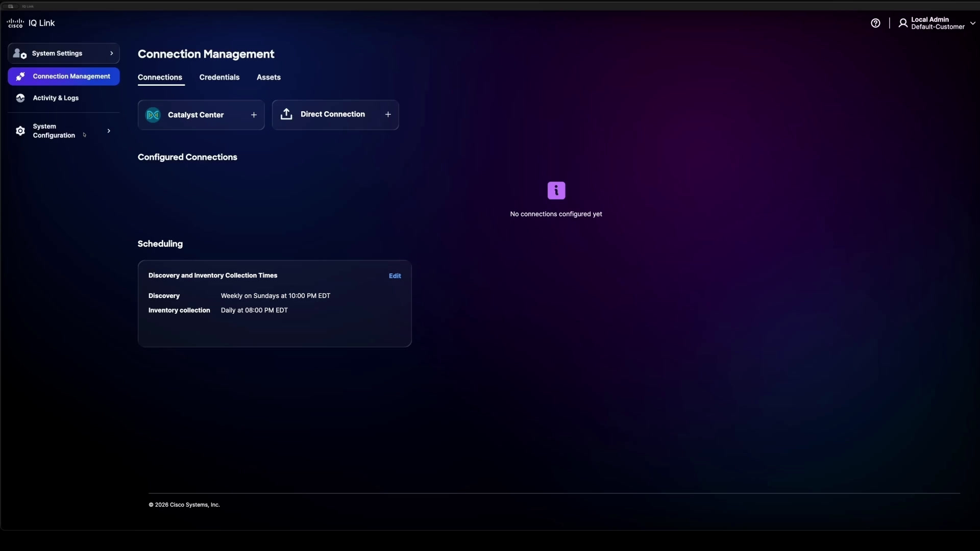Click 'Daily at 08:00 PM EDT' value
The width and height of the screenshot is (980, 551).
254,310
